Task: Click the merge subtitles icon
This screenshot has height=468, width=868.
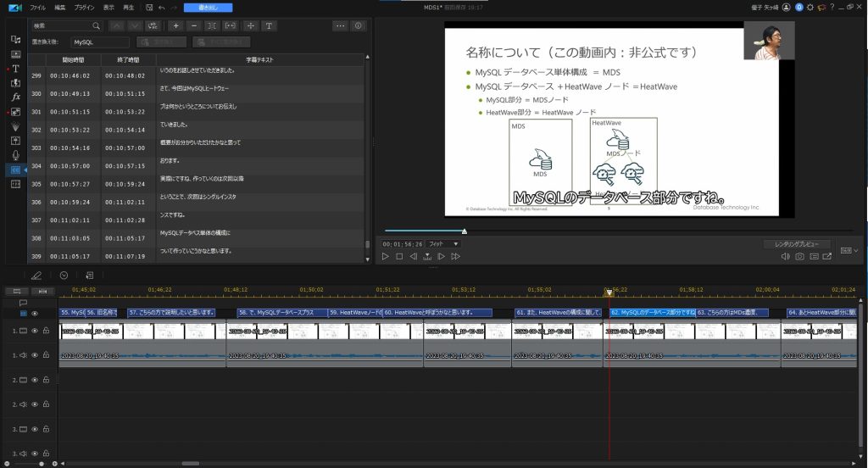Action: (231, 26)
